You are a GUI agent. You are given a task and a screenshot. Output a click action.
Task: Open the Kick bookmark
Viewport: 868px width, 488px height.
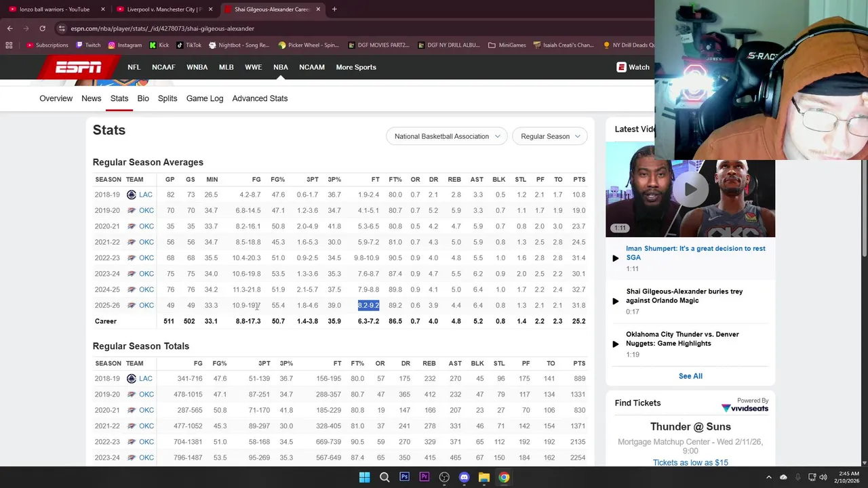point(159,45)
